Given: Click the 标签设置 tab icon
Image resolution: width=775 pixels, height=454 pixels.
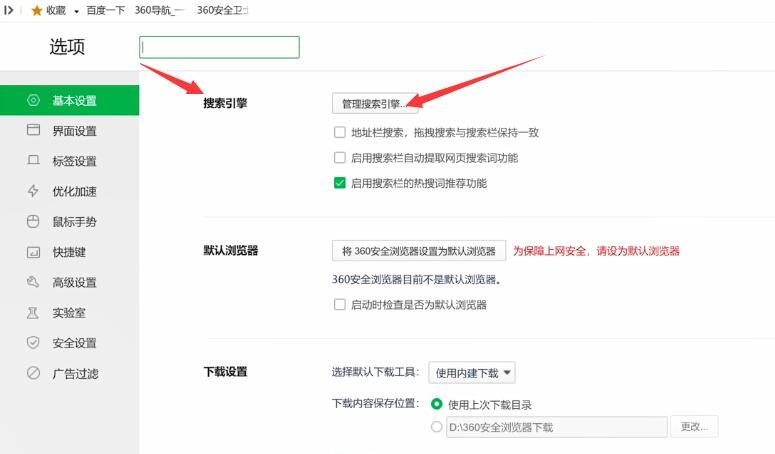Looking at the screenshot, I should click(33, 161).
